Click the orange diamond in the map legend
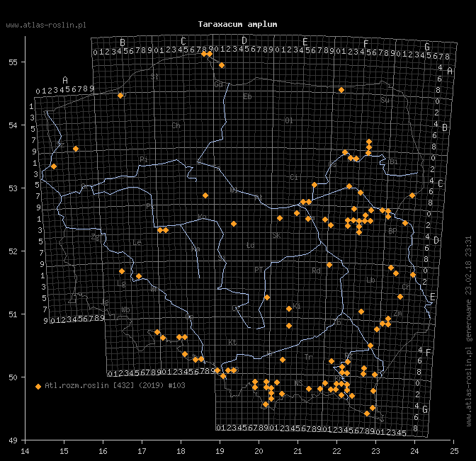Image resolution: width=476 pixels, height=461 pixels. (38, 387)
